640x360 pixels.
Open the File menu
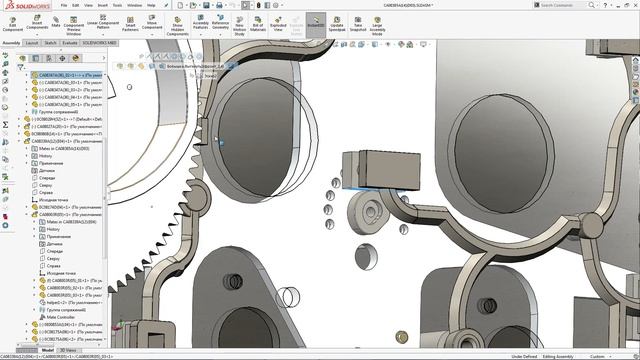pos(64,5)
